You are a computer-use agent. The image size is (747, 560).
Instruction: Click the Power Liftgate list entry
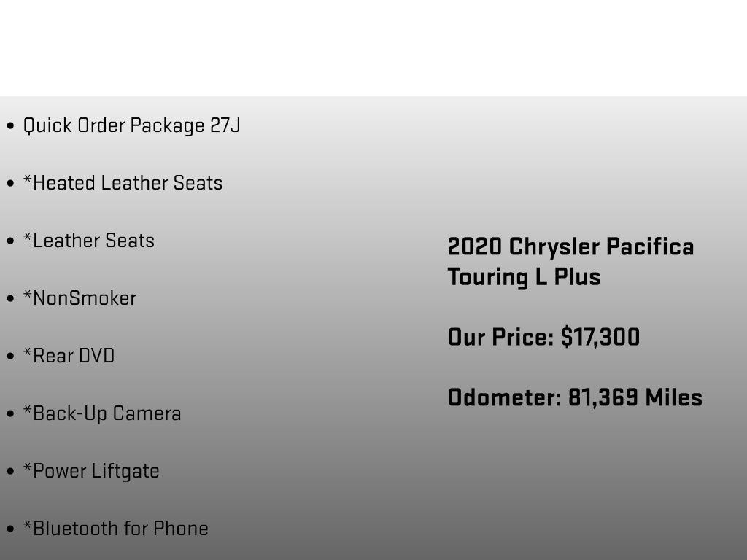(x=91, y=472)
